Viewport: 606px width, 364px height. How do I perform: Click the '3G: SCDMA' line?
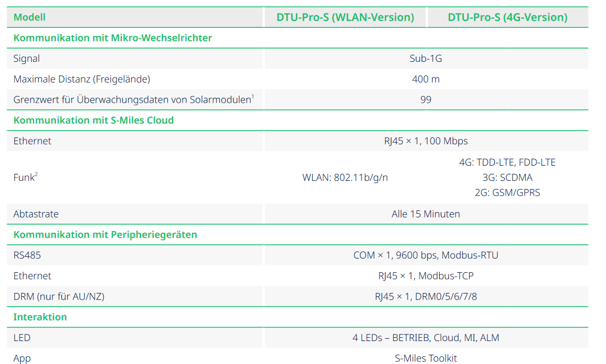click(507, 178)
